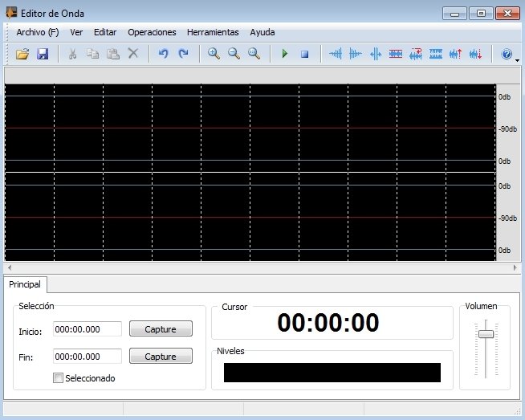Maximize the Editor de Onda window
This screenshot has width=525, height=420.
click(481, 14)
